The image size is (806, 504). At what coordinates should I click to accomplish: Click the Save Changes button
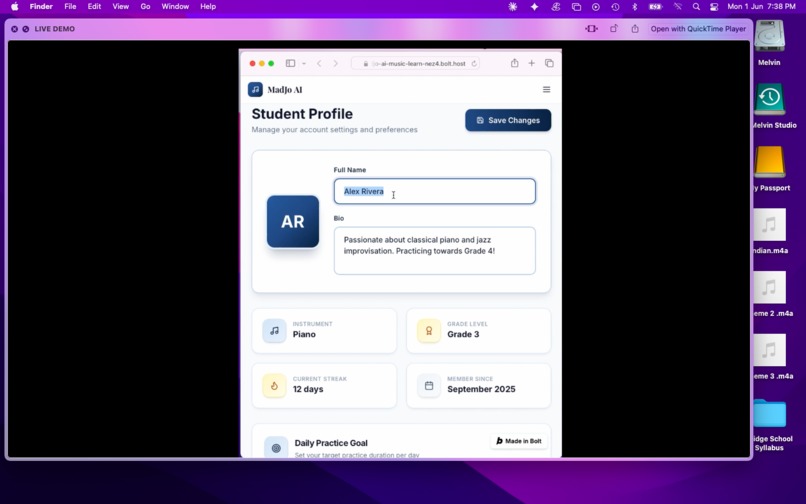pyautogui.click(x=508, y=120)
